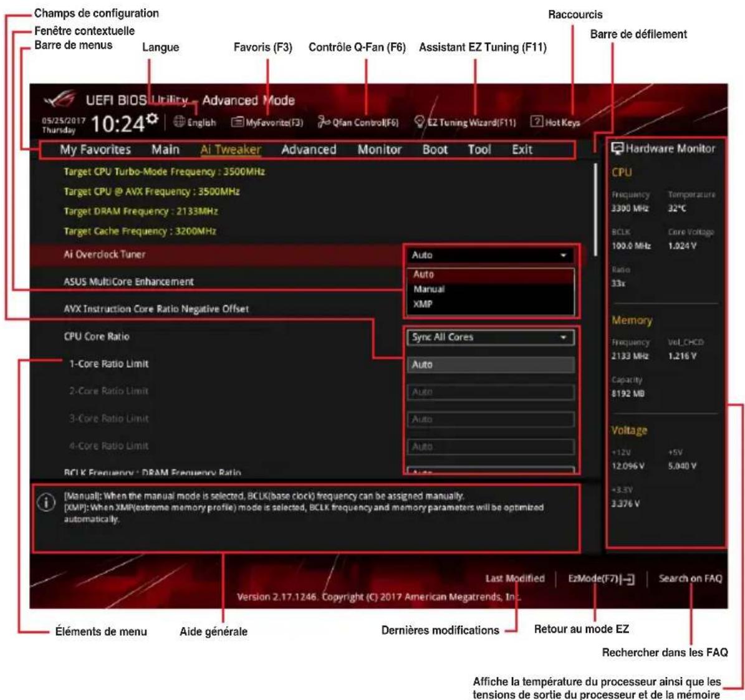Select the Exit menu
Image resolution: width=745 pixels, height=700 pixels.
[x=522, y=150]
